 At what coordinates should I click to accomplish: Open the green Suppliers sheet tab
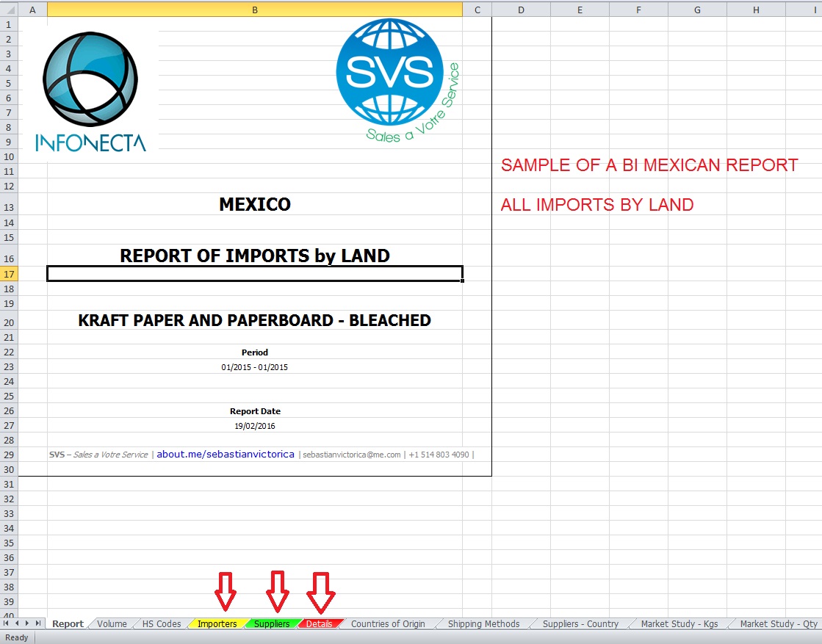272,624
